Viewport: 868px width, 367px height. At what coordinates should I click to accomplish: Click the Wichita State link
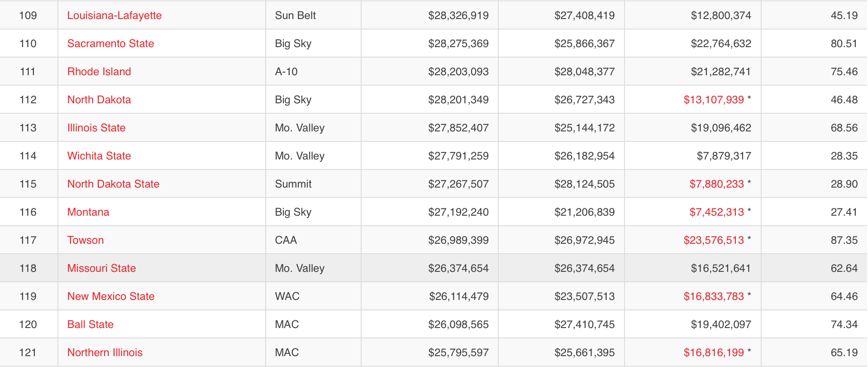click(99, 156)
